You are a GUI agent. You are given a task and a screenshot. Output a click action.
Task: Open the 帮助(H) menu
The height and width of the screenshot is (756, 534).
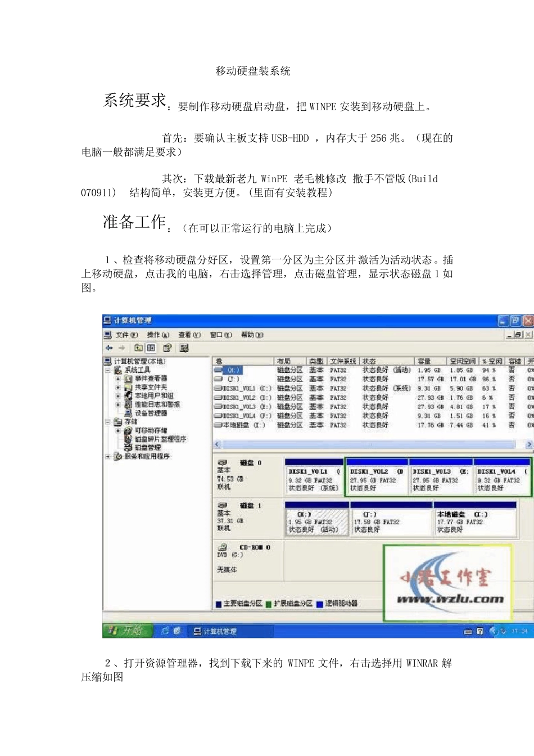tap(252, 335)
